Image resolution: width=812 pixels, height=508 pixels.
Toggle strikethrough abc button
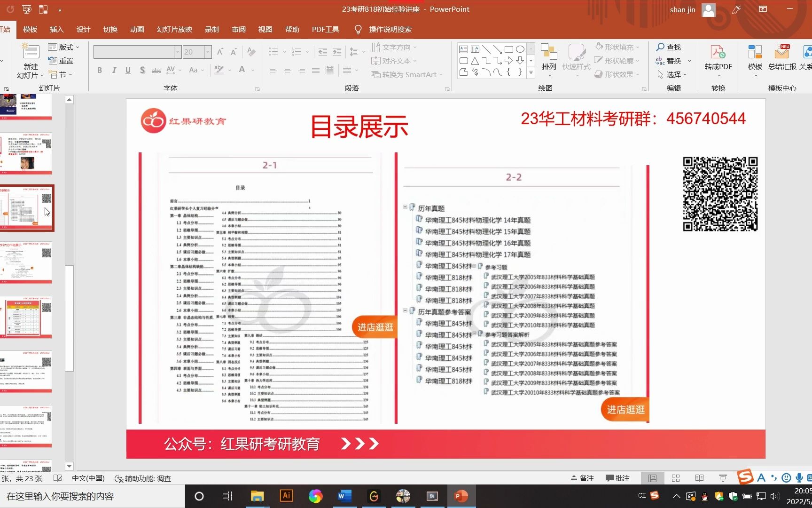coord(156,71)
